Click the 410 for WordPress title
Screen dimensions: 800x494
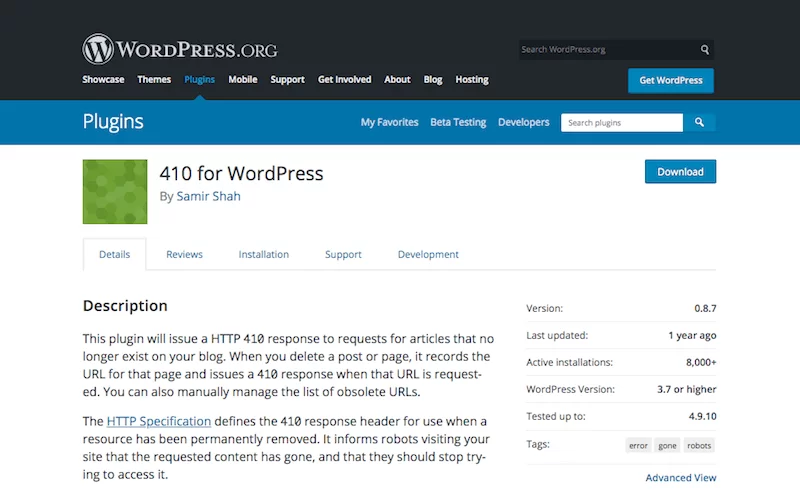click(241, 174)
